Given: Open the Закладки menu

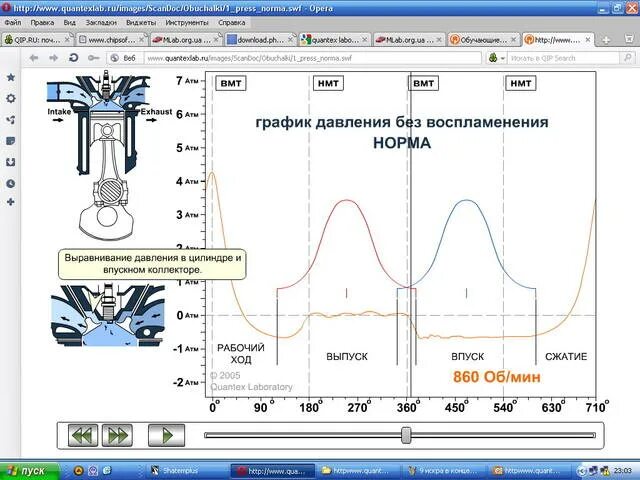Looking at the screenshot, I should 101,22.
